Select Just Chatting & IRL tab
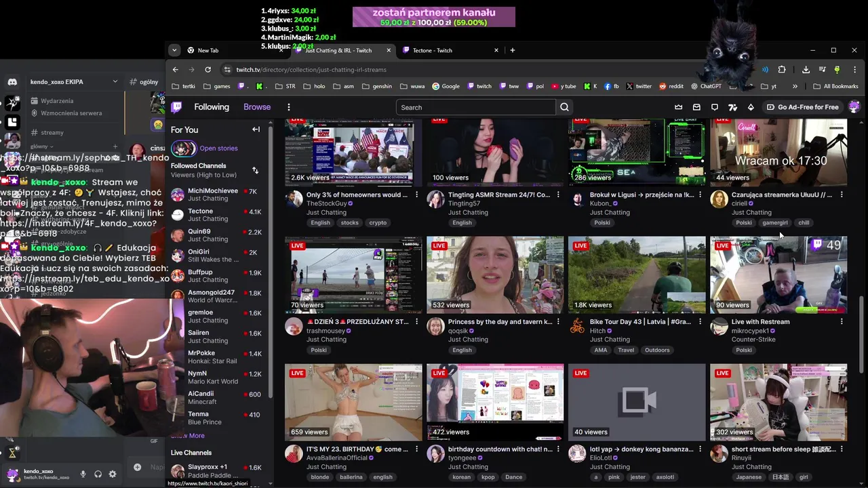The image size is (868, 488). 343,50
